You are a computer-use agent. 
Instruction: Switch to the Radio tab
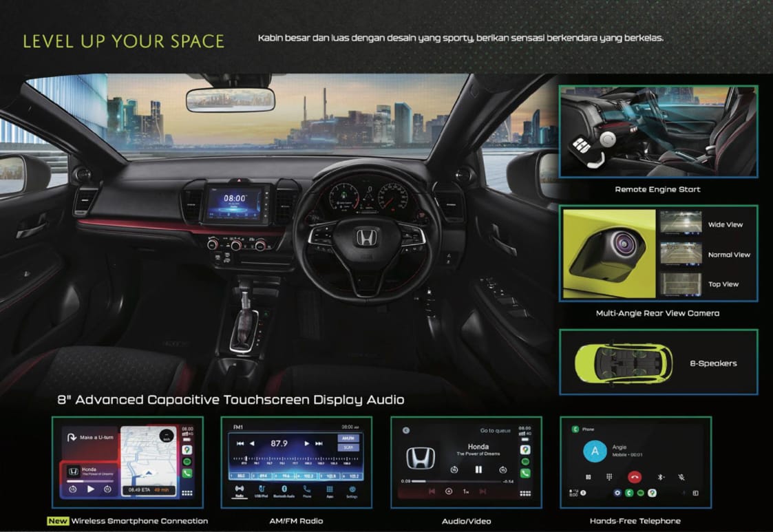click(239, 491)
